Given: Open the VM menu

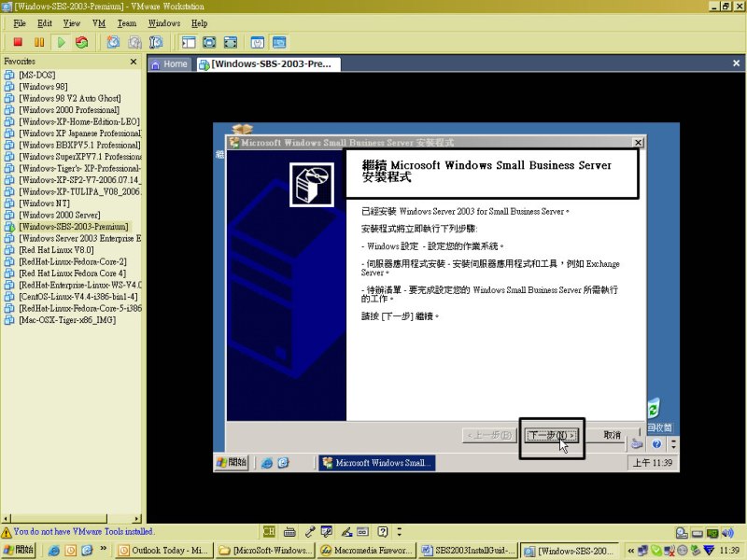Looking at the screenshot, I should coord(99,23).
